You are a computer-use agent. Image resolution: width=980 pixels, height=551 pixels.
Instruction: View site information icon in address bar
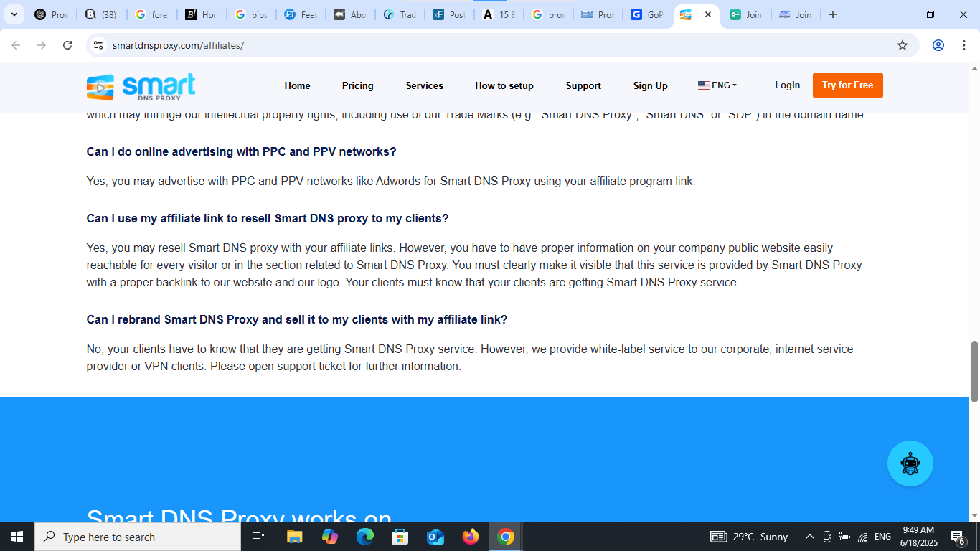click(x=99, y=45)
